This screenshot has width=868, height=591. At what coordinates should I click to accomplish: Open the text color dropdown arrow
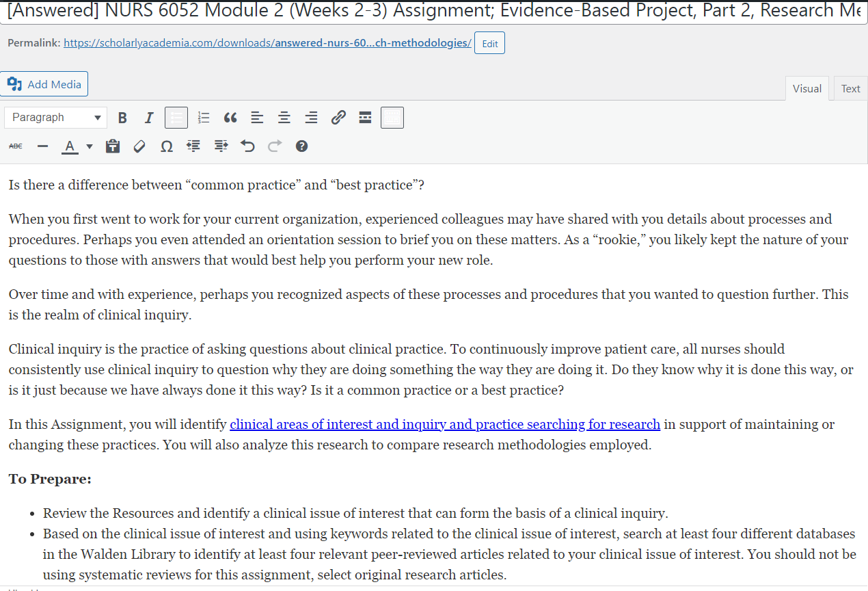coord(90,146)
